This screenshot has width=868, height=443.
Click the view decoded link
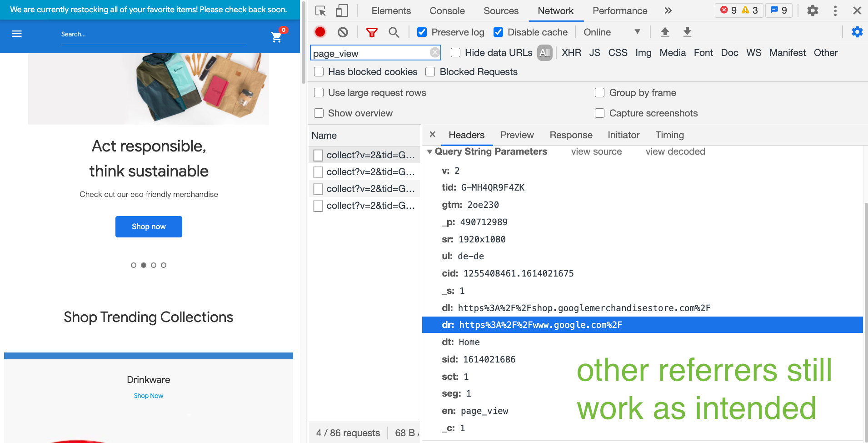pos(675,151)
